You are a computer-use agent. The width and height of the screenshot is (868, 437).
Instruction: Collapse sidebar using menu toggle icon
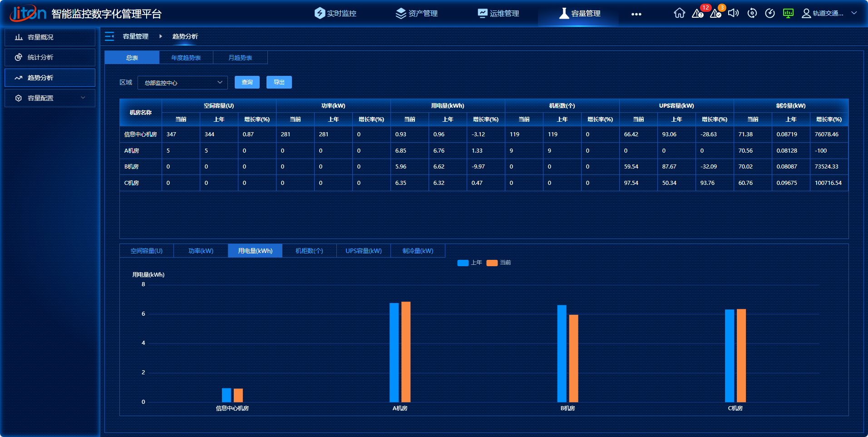[x=109, y=36]
